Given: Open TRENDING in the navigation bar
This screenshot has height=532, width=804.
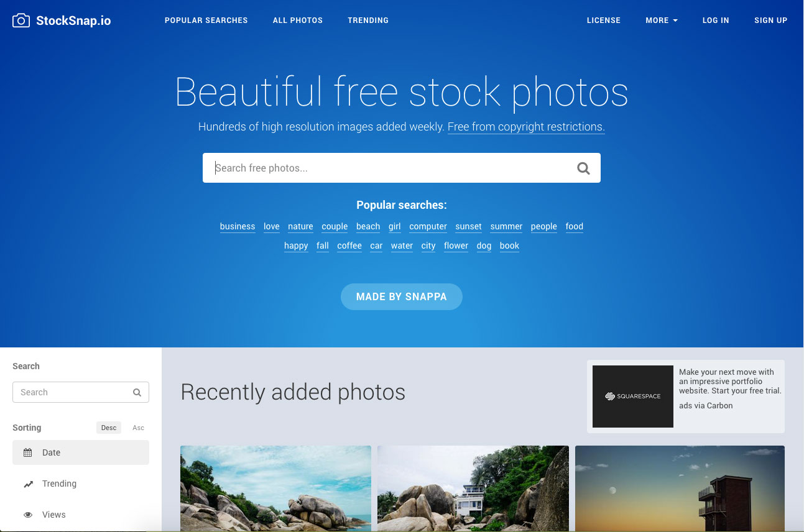Looking at the screenshot, I should point(368,21).
